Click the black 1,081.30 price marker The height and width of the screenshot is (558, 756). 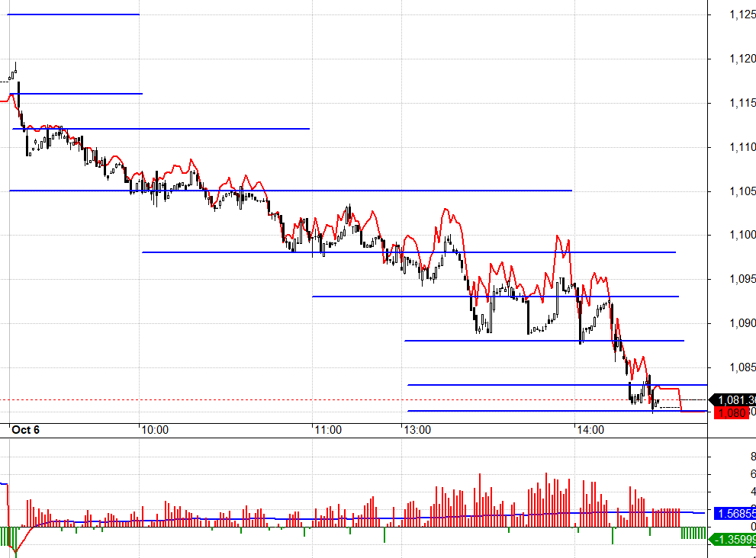(x=734, y=399)
